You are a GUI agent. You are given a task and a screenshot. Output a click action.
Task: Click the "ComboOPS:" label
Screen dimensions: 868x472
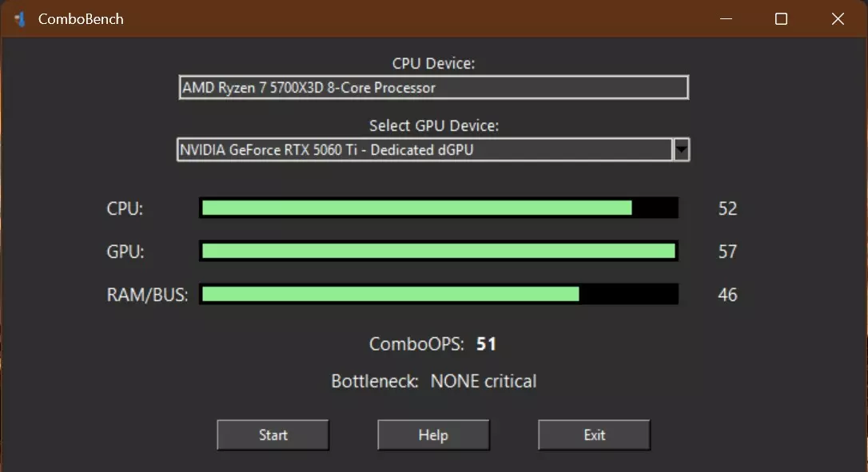416,344
